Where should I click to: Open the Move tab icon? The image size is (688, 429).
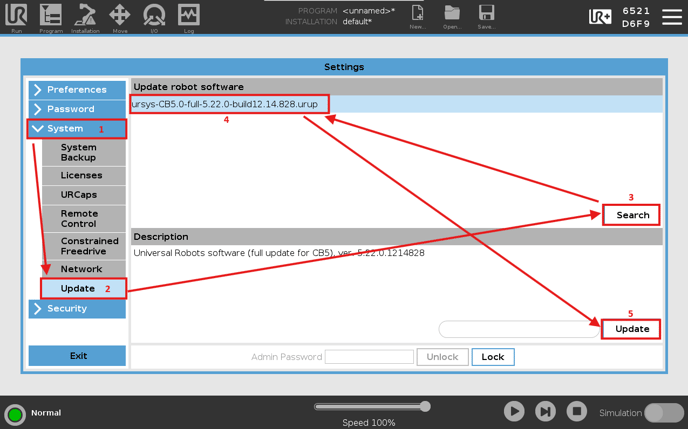point(120,18)
